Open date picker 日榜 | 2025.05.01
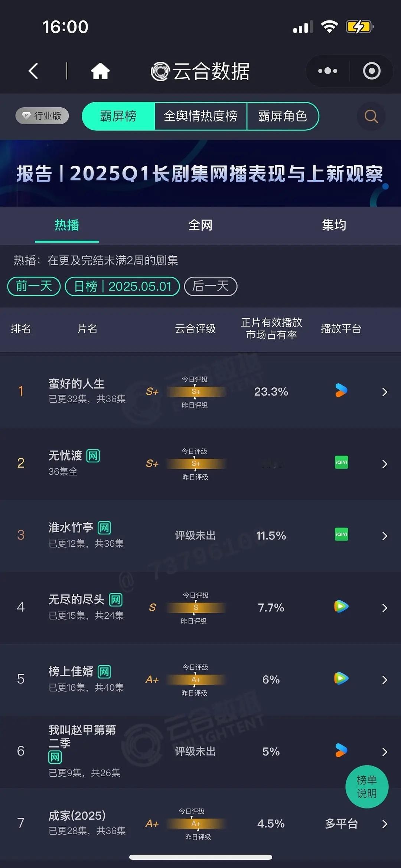Screen dimensions: 401x868 (x=123, y=286)
